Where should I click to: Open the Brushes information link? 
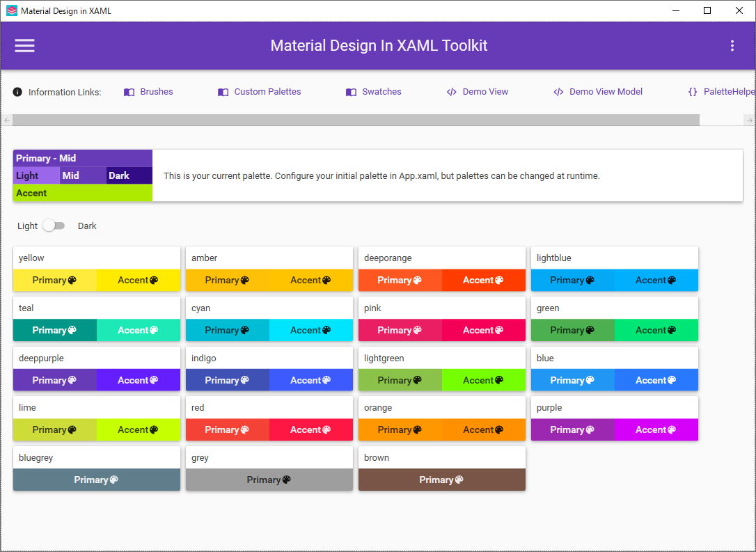click(x=156, y=92)
